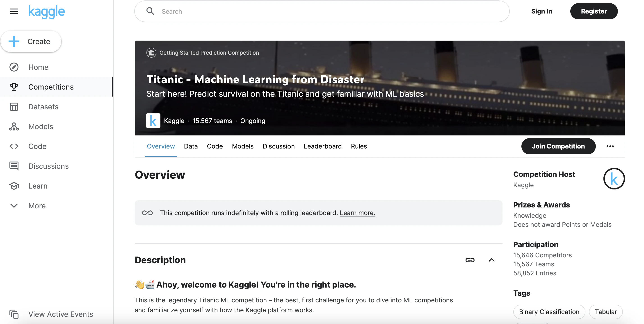Click the Code brackets icon
This screenshot has height=324, width=644.
(14, 146)
